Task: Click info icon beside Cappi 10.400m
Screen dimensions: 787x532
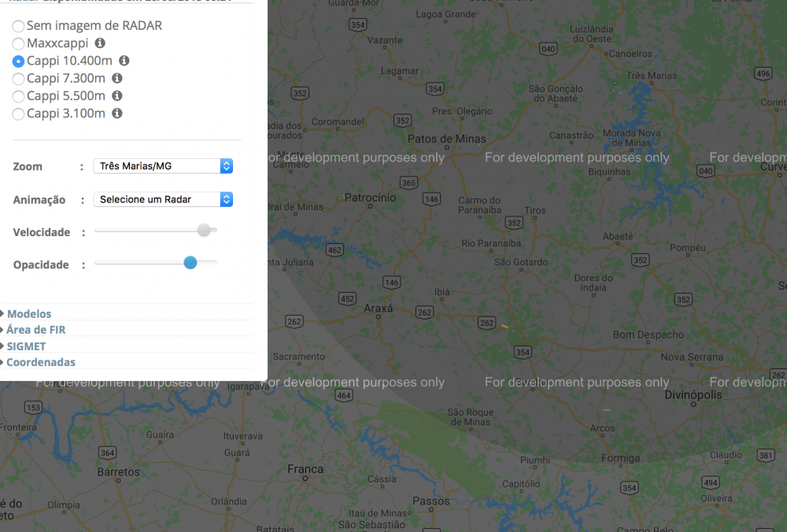Action: [124, 61]
